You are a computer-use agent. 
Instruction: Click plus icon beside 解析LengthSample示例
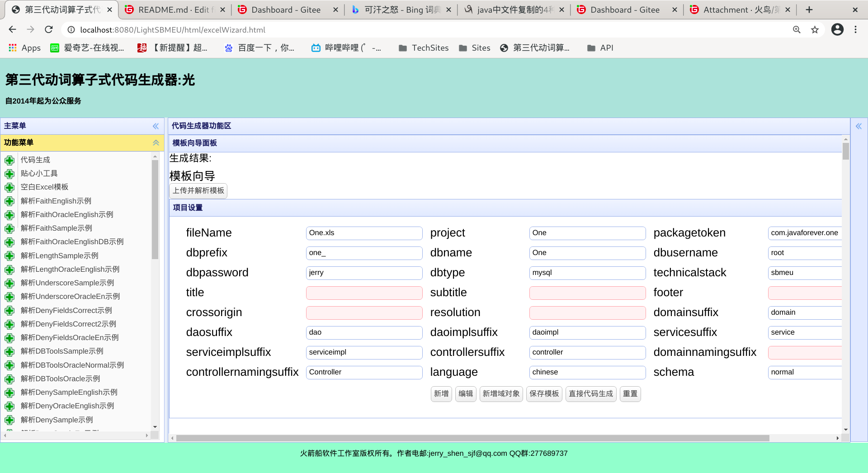(9, 256)
